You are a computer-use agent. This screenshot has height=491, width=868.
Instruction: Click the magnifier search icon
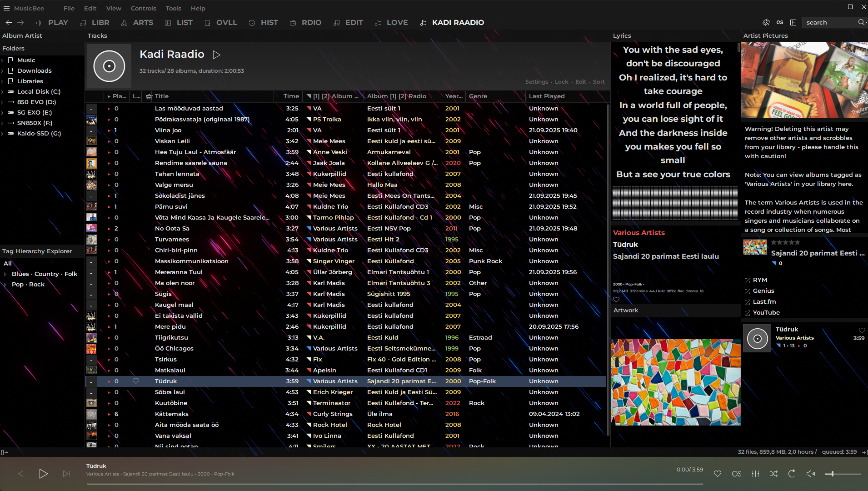pos(861,22)
